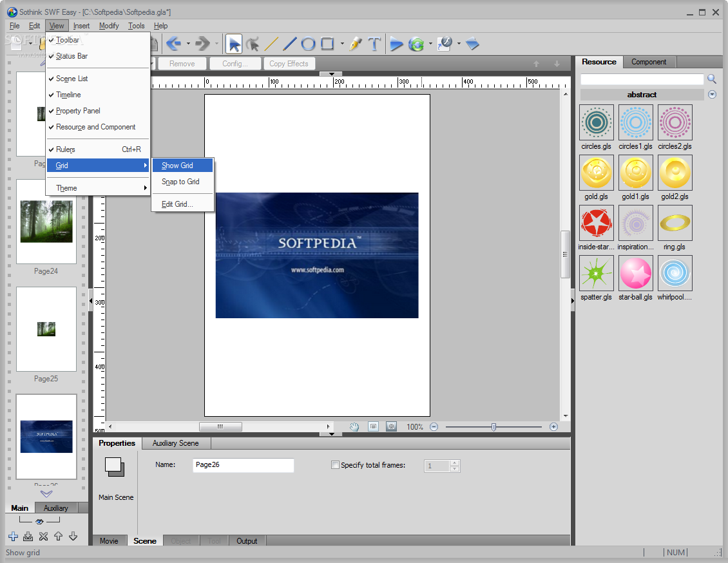Click the zoom in plus icon

click(553, 426)
